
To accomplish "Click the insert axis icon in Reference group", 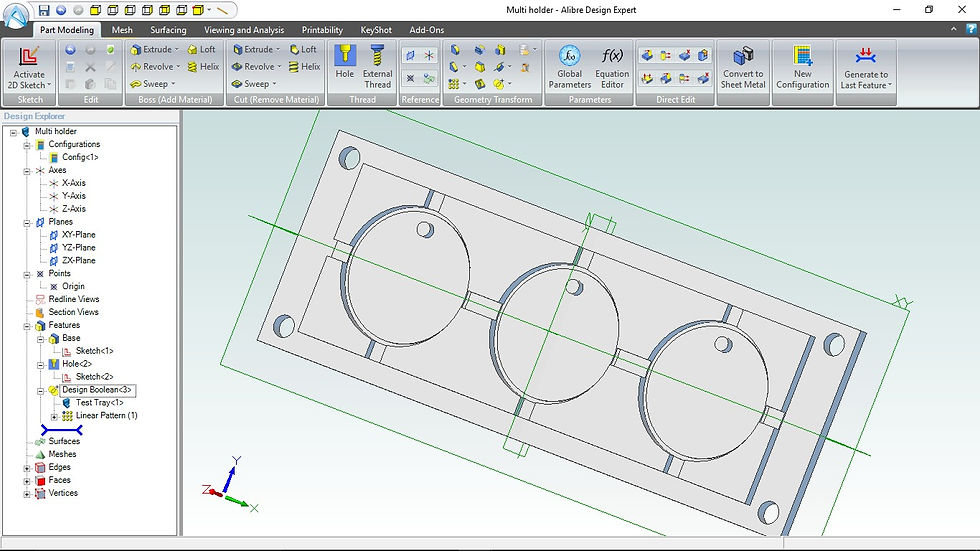I will [x=429, y=56].
